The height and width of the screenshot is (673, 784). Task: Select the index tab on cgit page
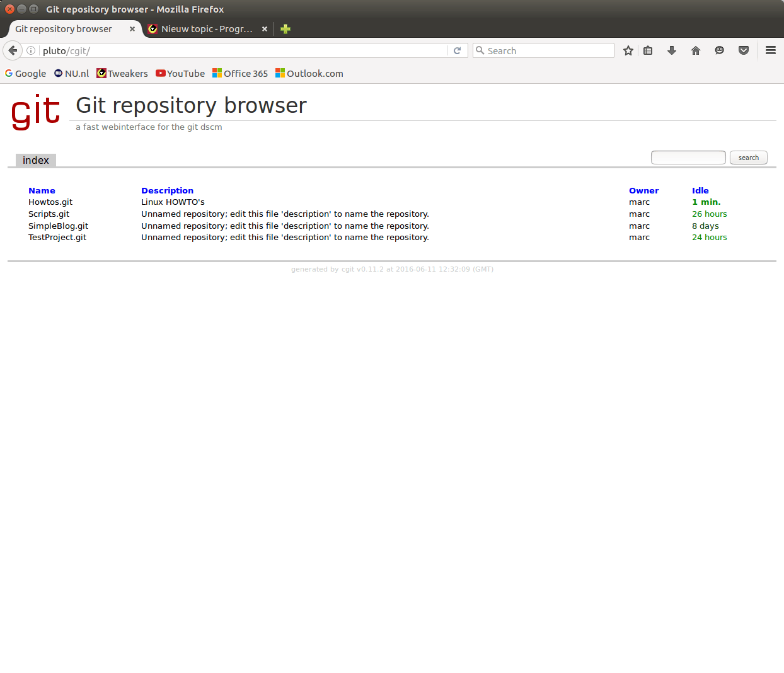coord(36,160)
